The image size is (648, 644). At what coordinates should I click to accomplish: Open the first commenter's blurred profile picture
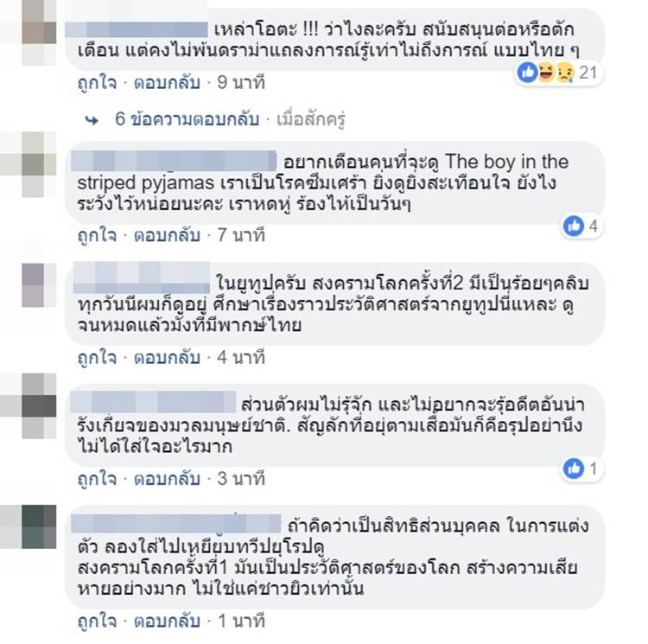pos(39,33)
